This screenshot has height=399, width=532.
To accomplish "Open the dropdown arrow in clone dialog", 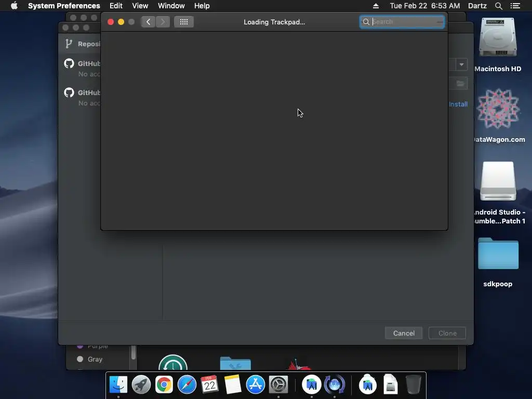I will coord(461,64).
